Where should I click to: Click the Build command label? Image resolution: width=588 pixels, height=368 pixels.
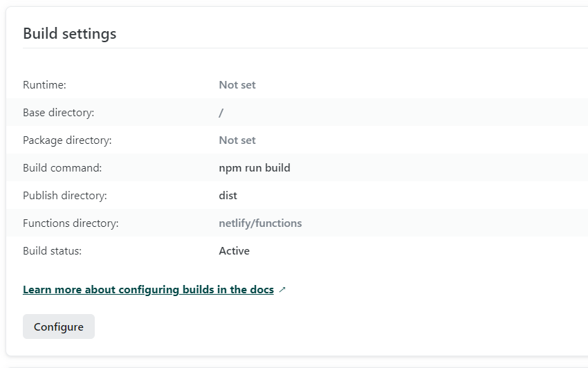click(x=62, y=167)
